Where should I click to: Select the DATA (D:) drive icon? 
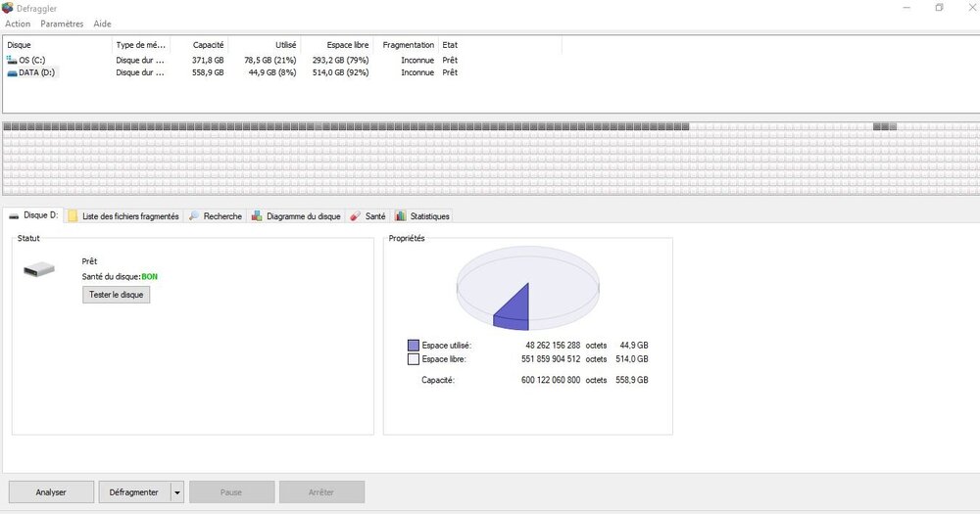(x=12, y=72)
